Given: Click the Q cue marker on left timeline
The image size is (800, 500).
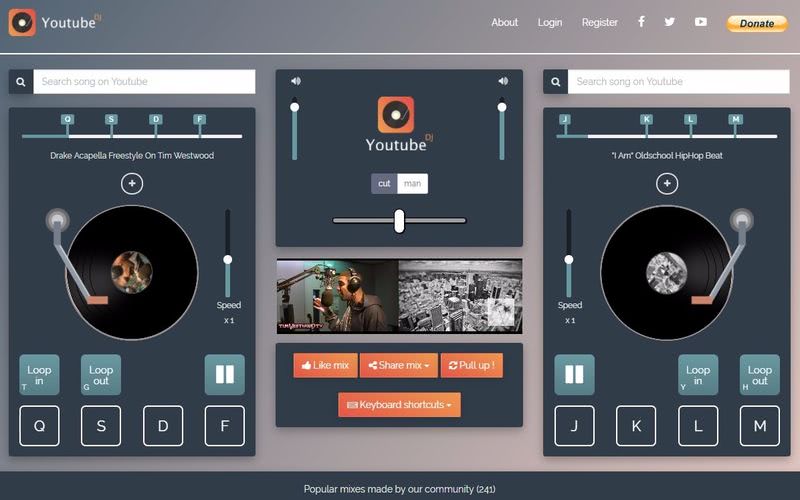Looking at the screenshot, I should [67, 119].
